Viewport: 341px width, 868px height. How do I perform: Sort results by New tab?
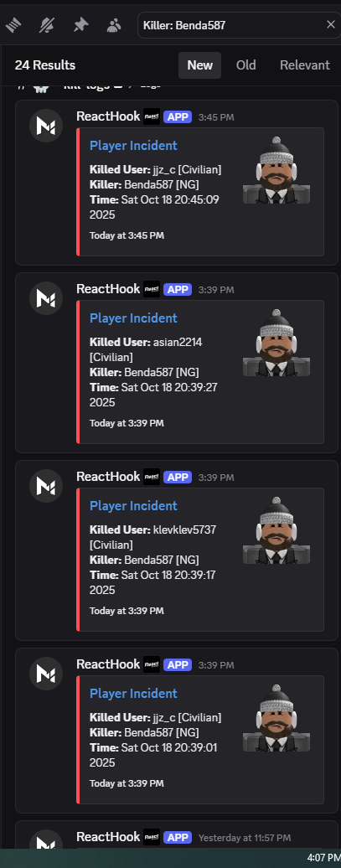click(200, 65)
